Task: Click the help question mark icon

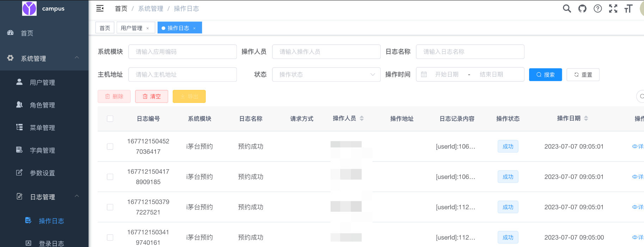Action: point(597,8)
